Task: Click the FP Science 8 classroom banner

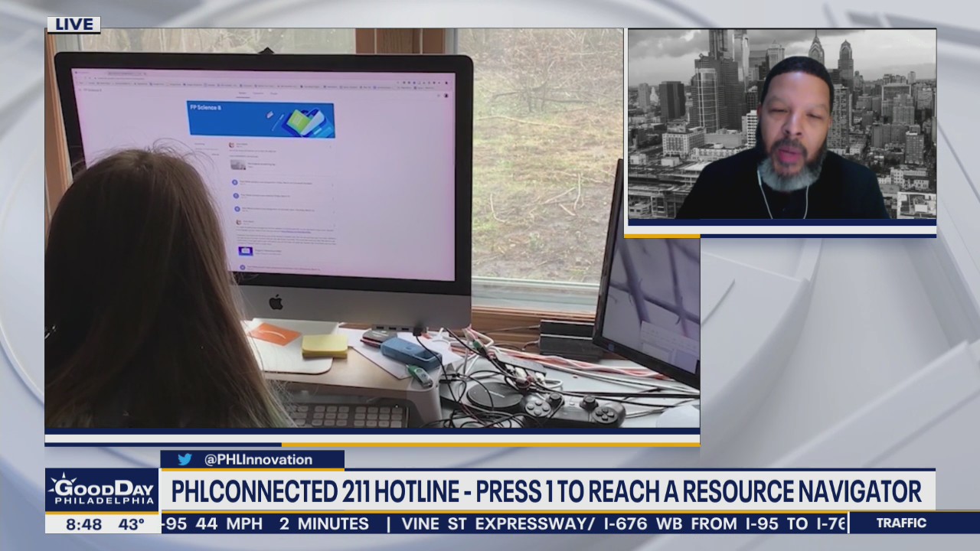Action: coord(261,119)
